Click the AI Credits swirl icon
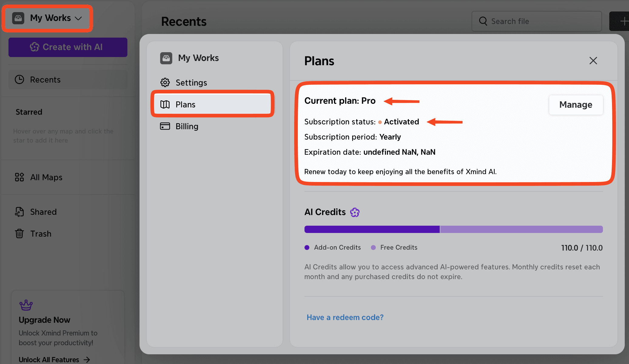The image size is (629, 364). click(x=355, y=212)
